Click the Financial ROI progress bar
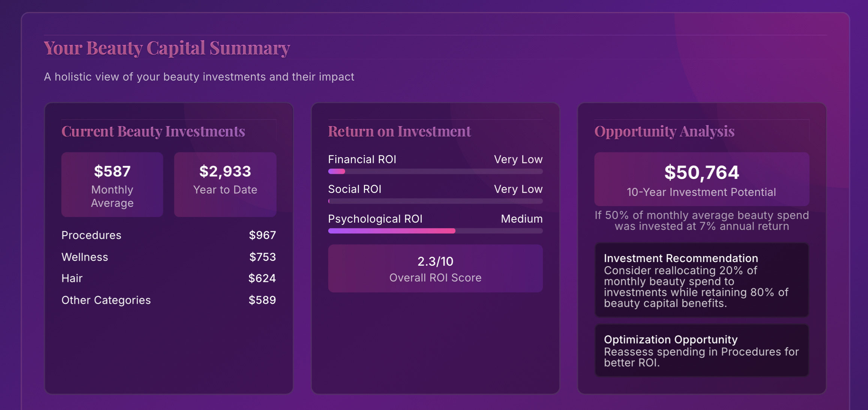The height and width of the screenshot is (410, 868). click(435, 172)
